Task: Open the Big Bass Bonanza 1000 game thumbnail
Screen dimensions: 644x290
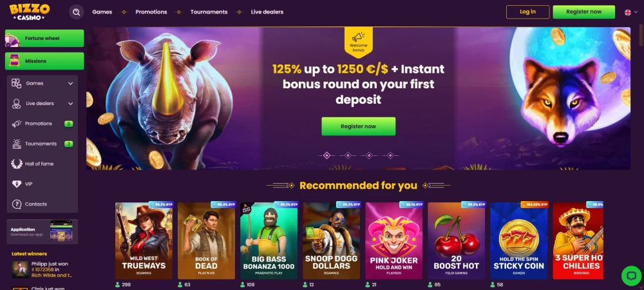Action: point(269,241)
